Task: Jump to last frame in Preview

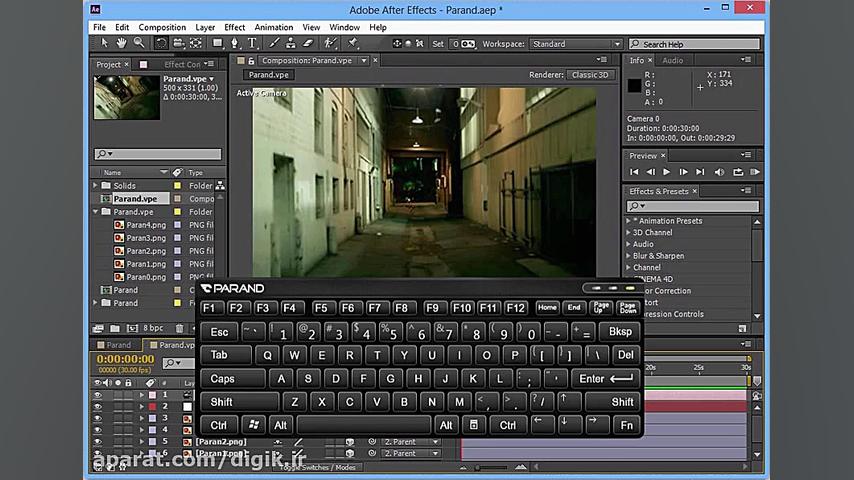Action: coord(700,172)
